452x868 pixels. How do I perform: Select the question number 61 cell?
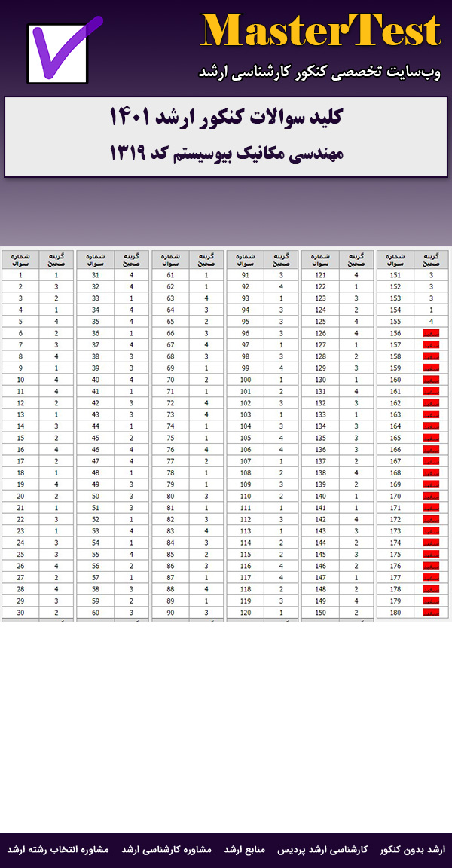pos(170,275)
